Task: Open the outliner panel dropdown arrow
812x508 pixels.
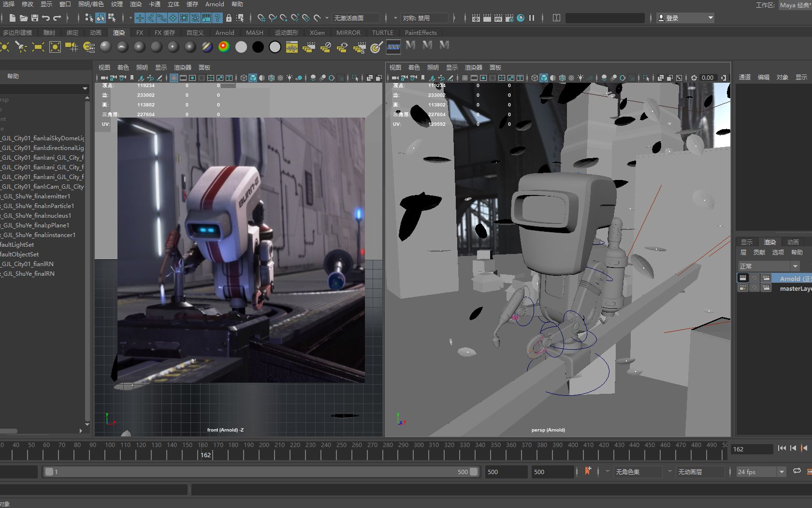Action: click(x=85, y=89)
